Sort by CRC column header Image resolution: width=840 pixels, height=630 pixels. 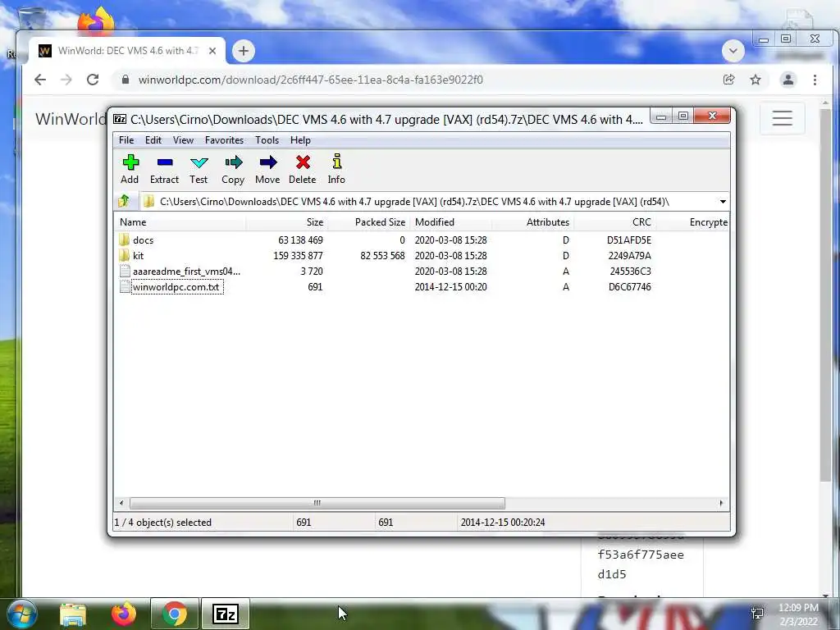614,221
